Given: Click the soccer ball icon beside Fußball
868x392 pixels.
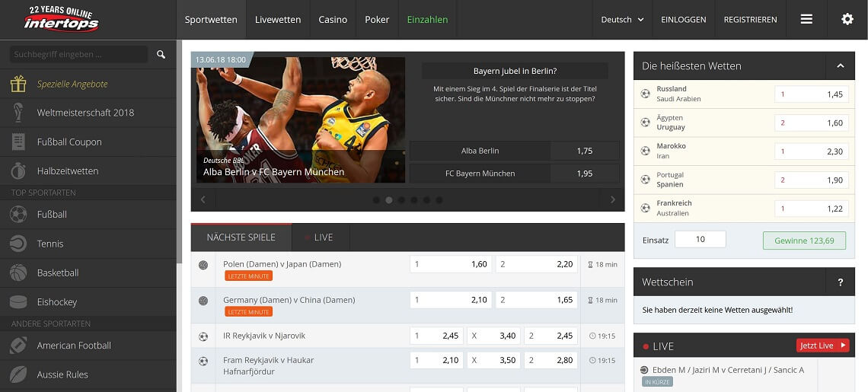Looking at the screenshot, I should 18,215.
